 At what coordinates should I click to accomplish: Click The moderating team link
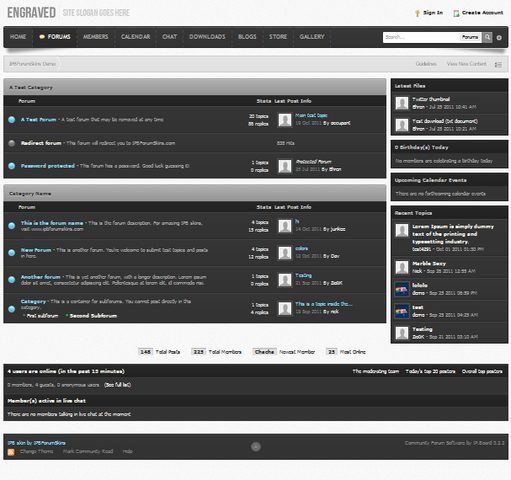coord(376,371)
